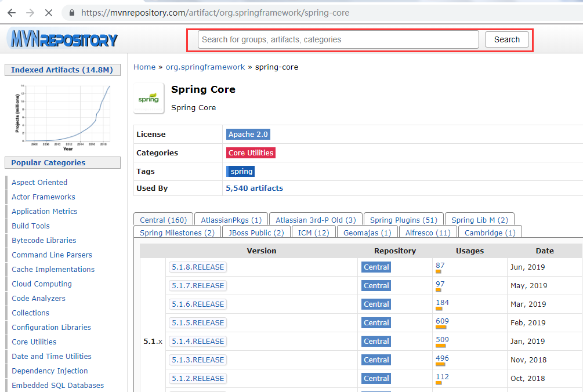Open Embedded SQL Databases category

[x=57, y=385]
